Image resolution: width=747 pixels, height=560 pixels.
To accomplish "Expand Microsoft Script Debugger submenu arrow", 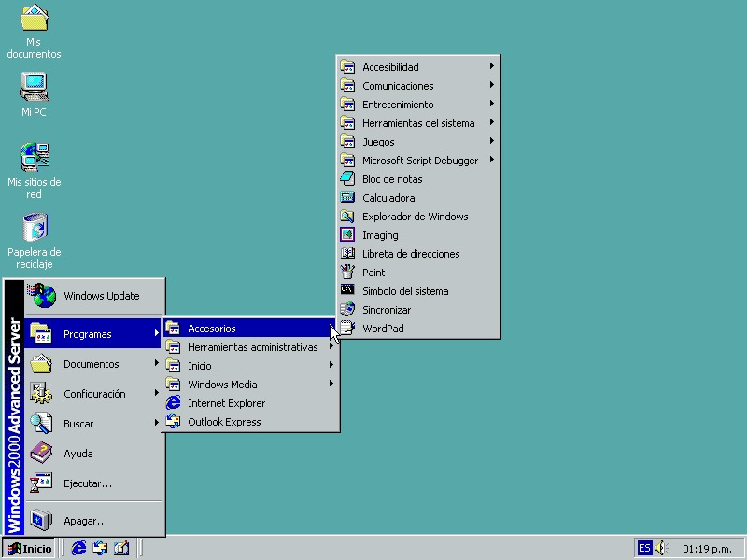I will (x=492, y=160).
